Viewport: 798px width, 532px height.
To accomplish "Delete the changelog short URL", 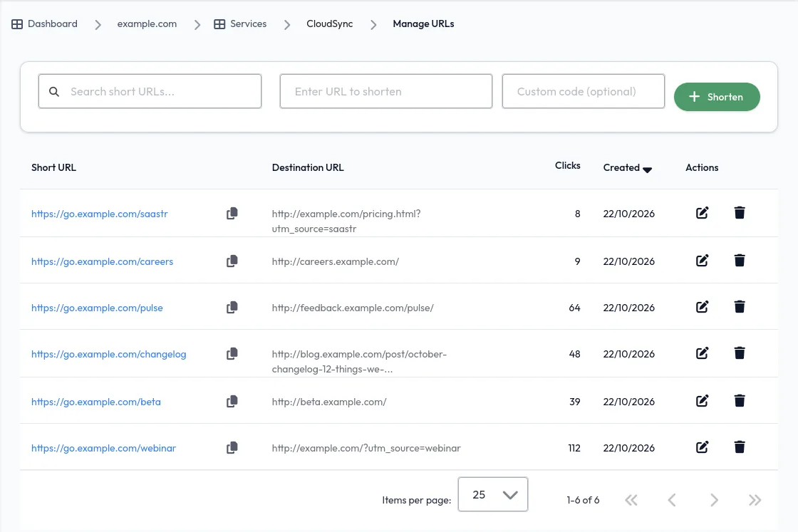I will (x=740, y=353).
